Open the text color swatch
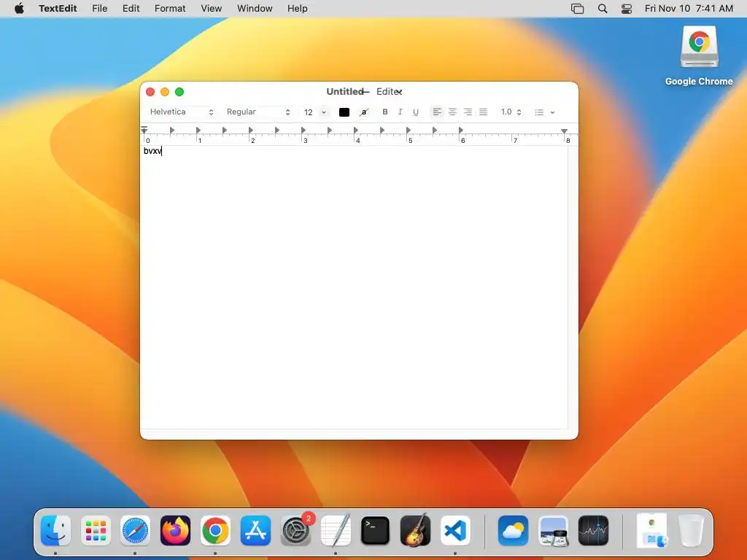Viewport: 747px width, 560px height. coord(344,112)
